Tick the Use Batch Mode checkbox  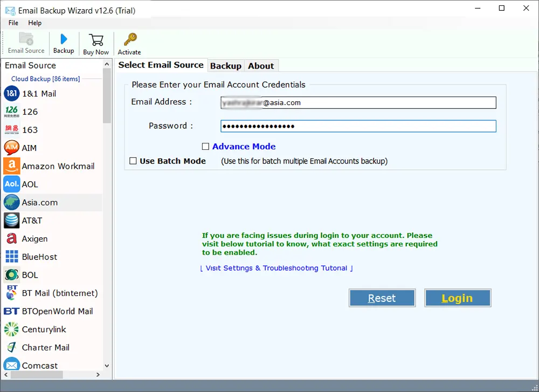(133, 161)
